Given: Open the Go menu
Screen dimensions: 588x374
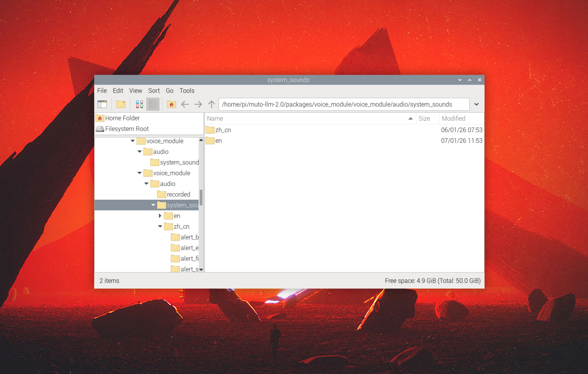Looking at the screenshot, I should click(170, 90).
